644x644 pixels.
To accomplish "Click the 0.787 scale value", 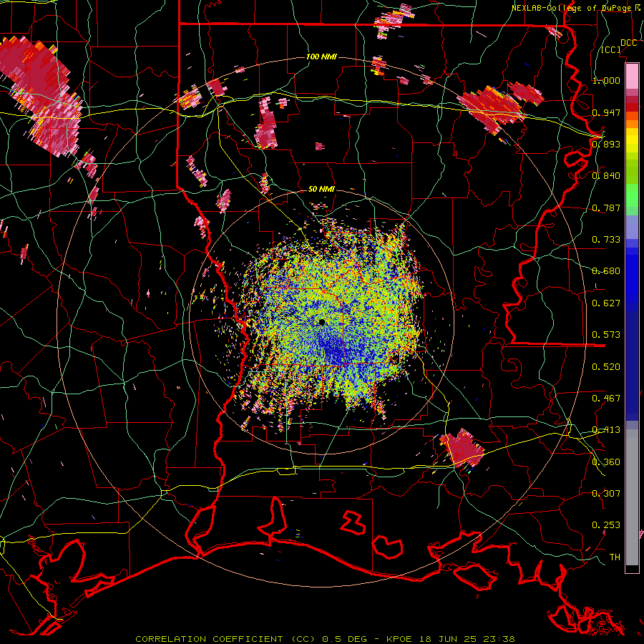I will click(606, 208).
